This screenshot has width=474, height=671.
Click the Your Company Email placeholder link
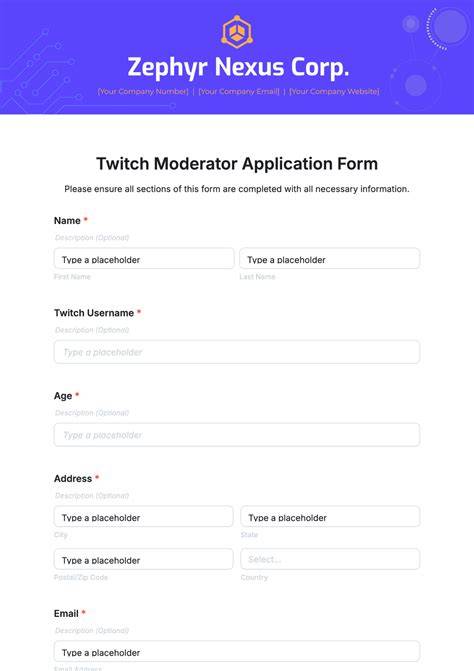pyautogui.click(x=239, y=92)
